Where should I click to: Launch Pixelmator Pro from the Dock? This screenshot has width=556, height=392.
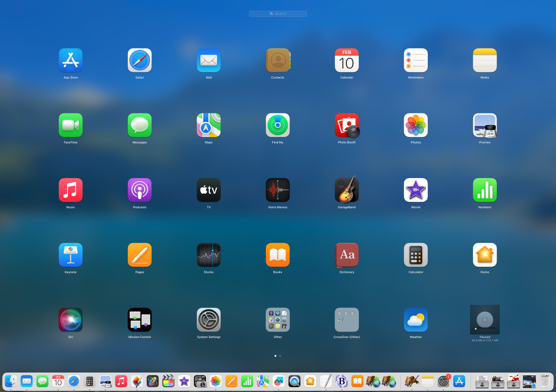click(137, 381)
